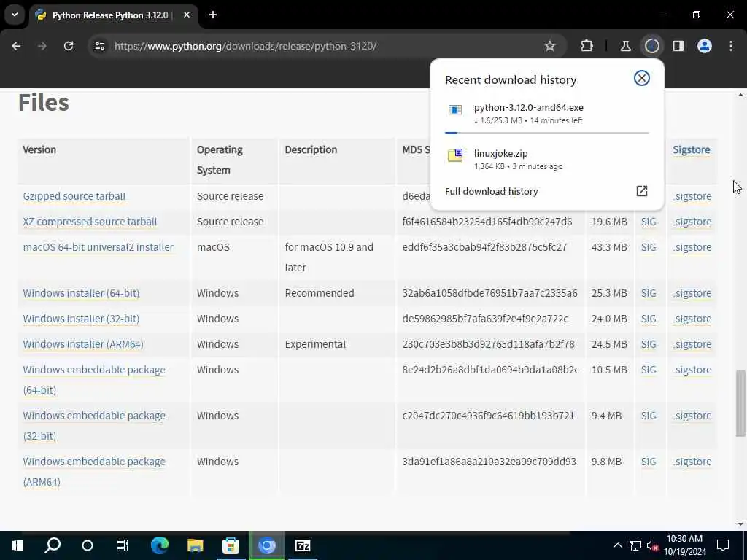Open Gzipped source tarball link
This screenshot has height=560, width=747.
74,196
